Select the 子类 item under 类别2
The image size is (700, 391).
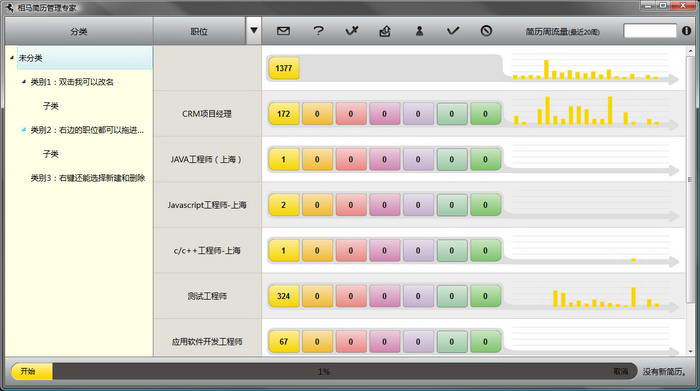pyautogui.click(x=50, y=154)
